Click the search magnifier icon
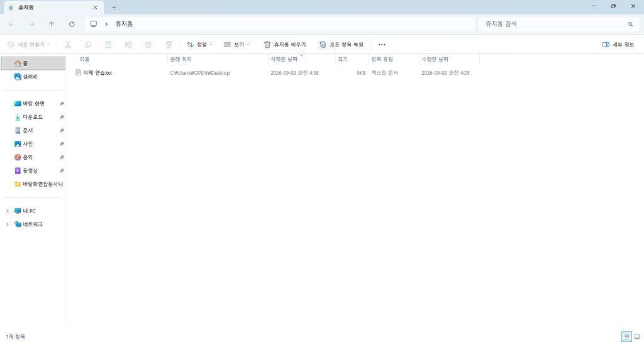 [630, 25]
